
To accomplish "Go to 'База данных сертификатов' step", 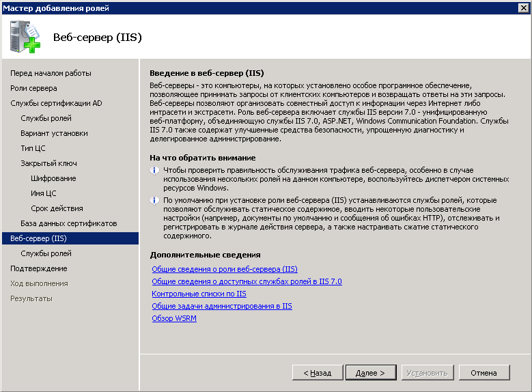I will (68, 223).
